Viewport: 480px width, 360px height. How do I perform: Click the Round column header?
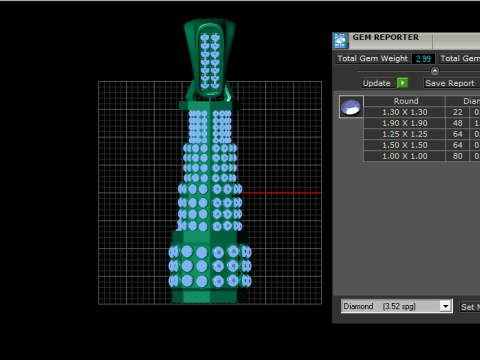coord(405,101)
